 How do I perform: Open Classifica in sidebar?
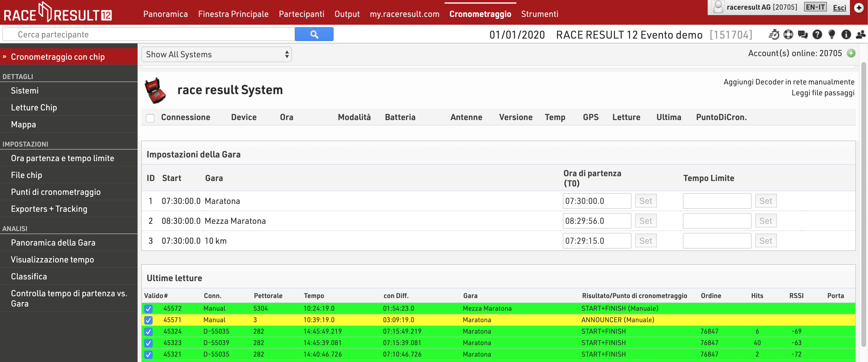coord(69,276)
